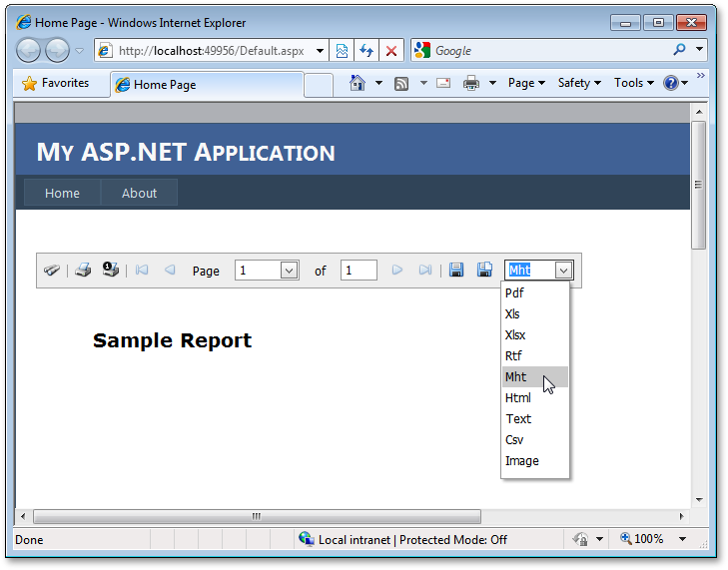Image resolution: width=728 pixels, height=570 pixels.
Task: Refresh the page with the refresh icon
Action: [366, 50]
